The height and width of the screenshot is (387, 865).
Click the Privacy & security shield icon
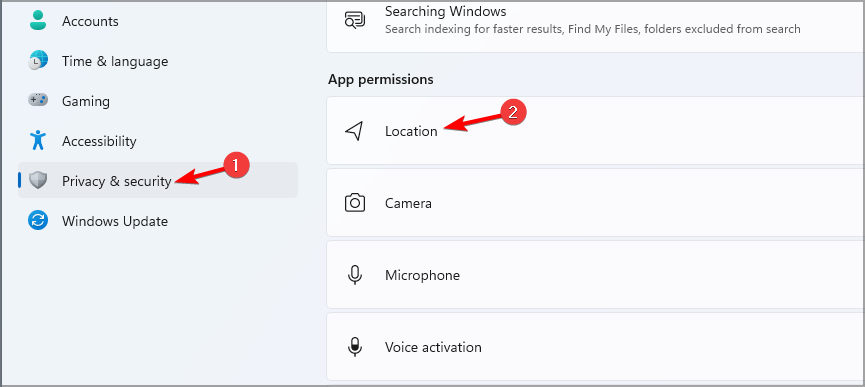[x=38, y=180]
